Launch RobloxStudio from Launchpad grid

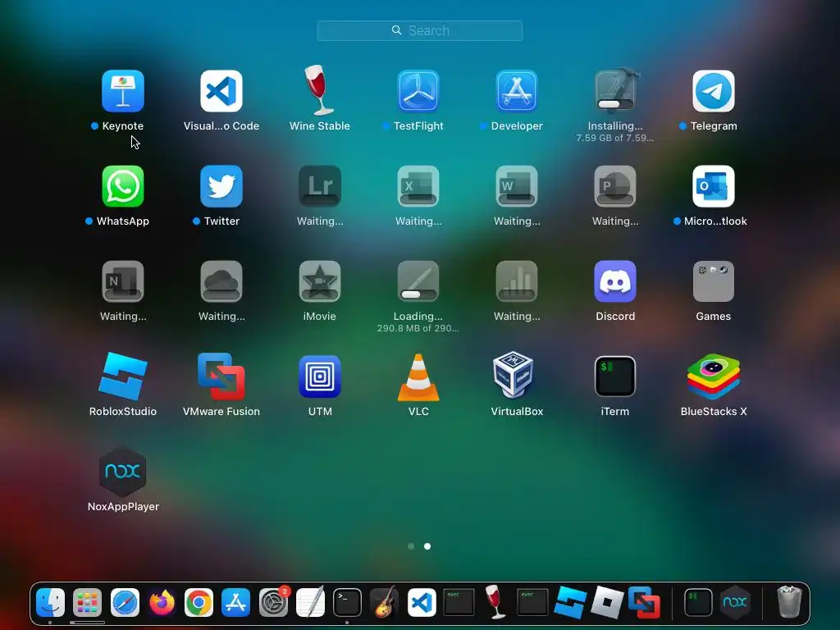coord(123,377)
